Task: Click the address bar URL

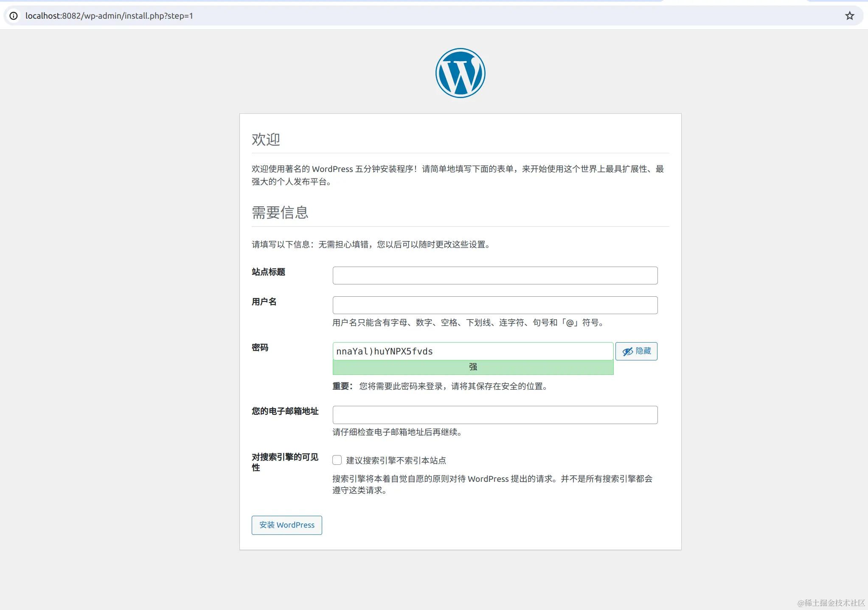Action: point(109,16)
